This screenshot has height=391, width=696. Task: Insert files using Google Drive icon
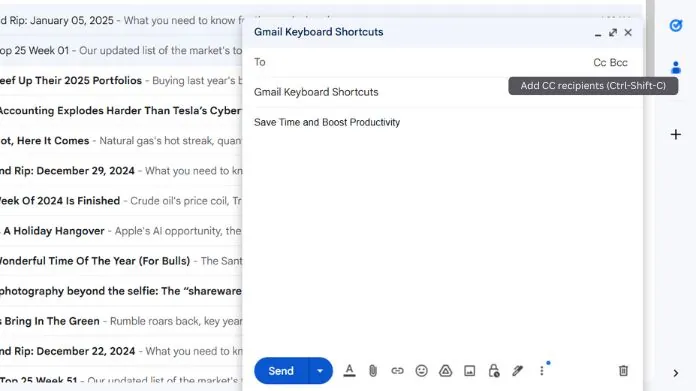coord(445,371)
